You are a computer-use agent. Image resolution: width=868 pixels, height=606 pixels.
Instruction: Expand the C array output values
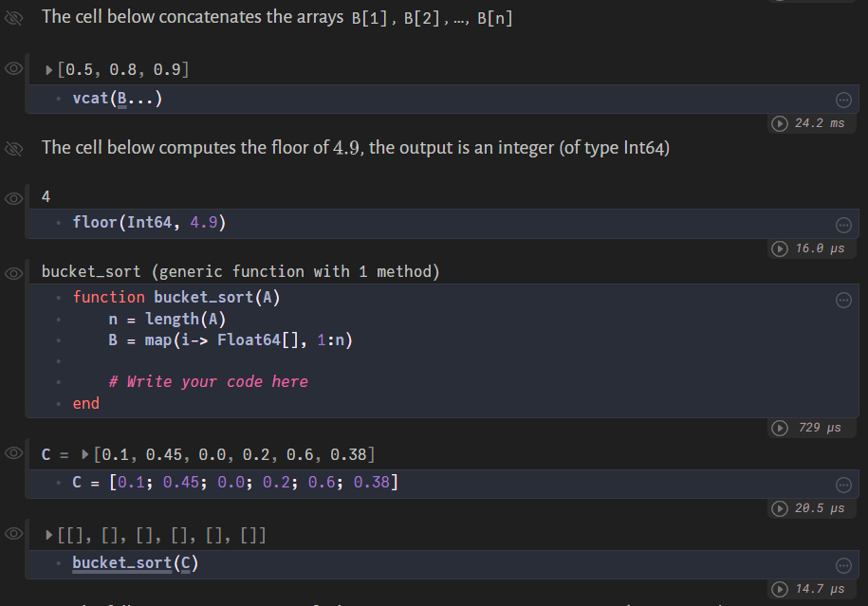click(x=84, y=454)
